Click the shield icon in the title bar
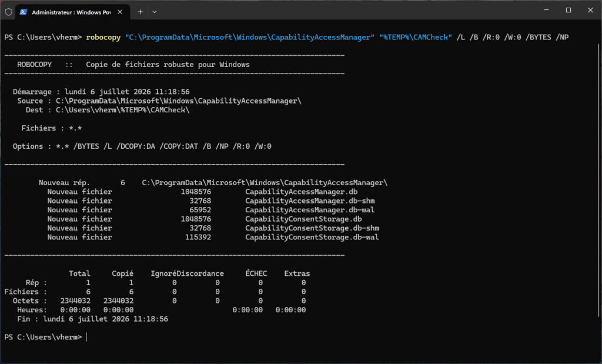 click(8, 12)
